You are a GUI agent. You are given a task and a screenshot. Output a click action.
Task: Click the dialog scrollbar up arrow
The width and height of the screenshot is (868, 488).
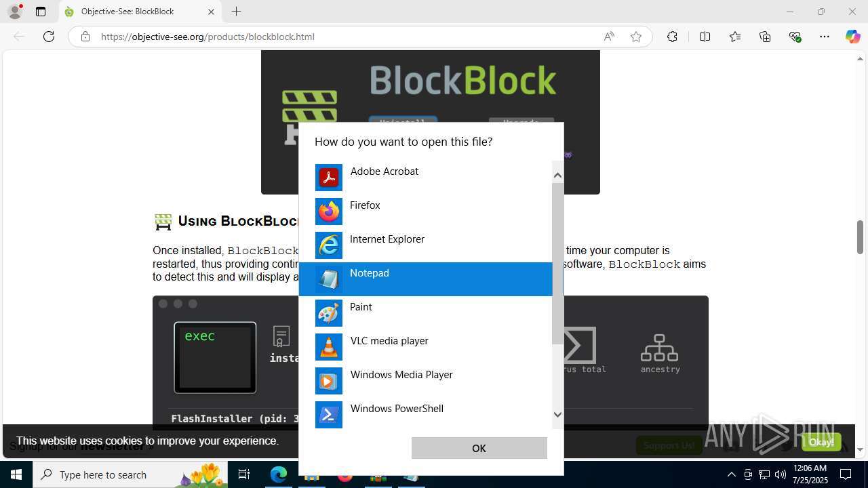[557, 175]
